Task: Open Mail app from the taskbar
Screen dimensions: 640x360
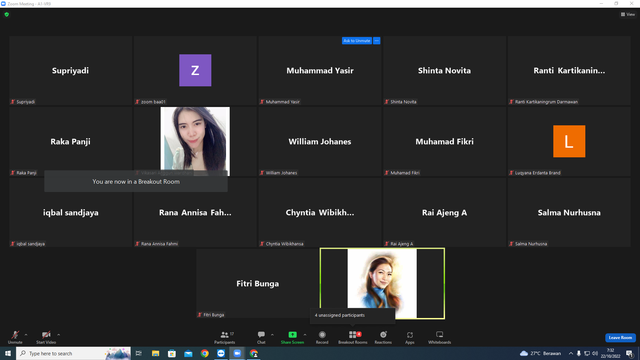Action: pyautogui.click(x=188, y=353)
